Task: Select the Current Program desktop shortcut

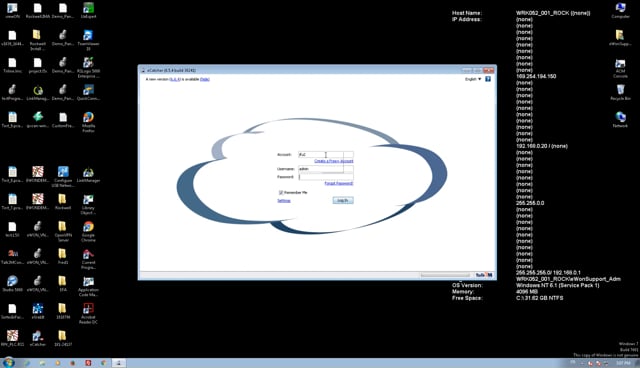Action: point(88,259)
